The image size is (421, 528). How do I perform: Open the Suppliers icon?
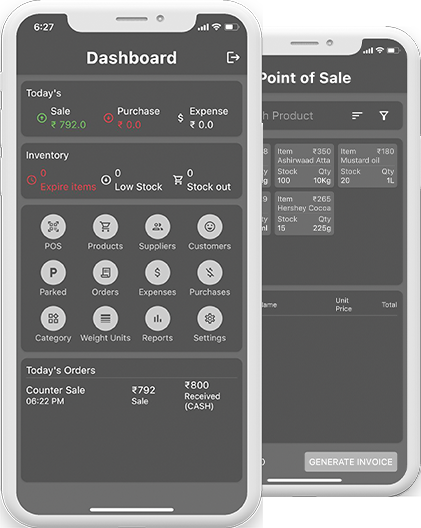(158, 227)
